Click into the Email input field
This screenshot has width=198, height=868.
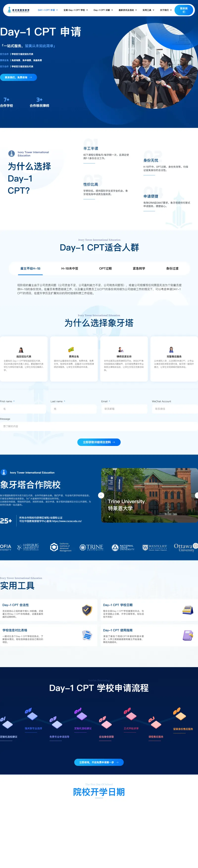coord(124,409)
